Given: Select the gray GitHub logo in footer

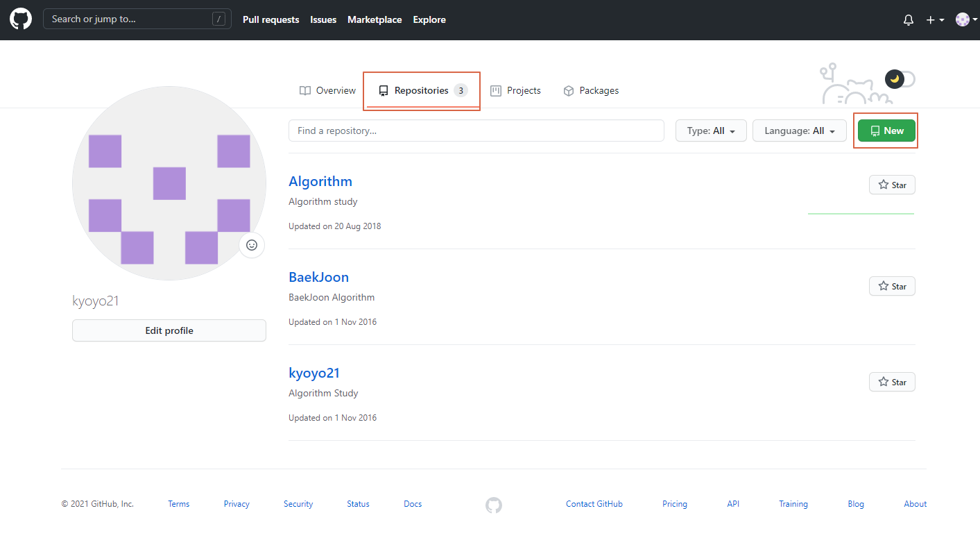Looking at the screenshot, I should (493, 505).
